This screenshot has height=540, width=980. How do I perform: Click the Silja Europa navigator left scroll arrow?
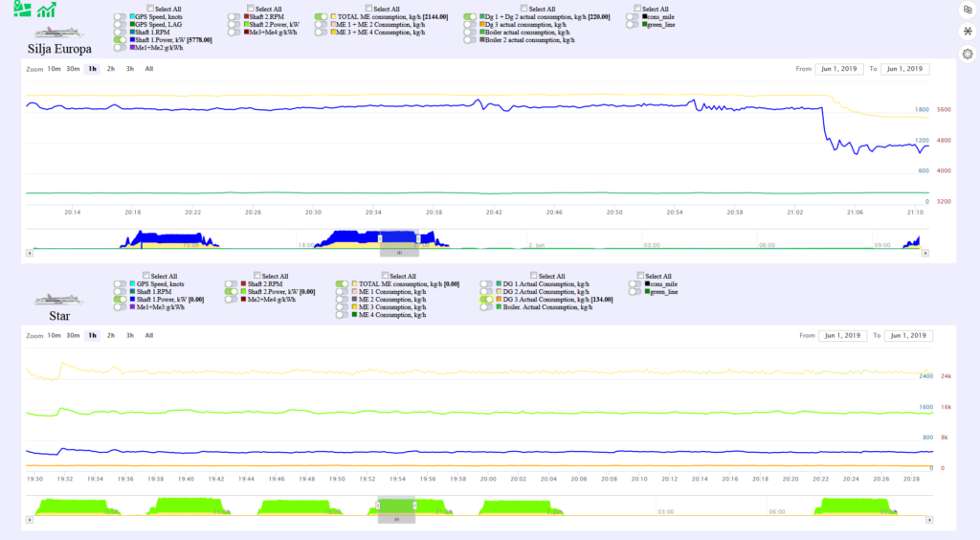click(x=29, y=253)
